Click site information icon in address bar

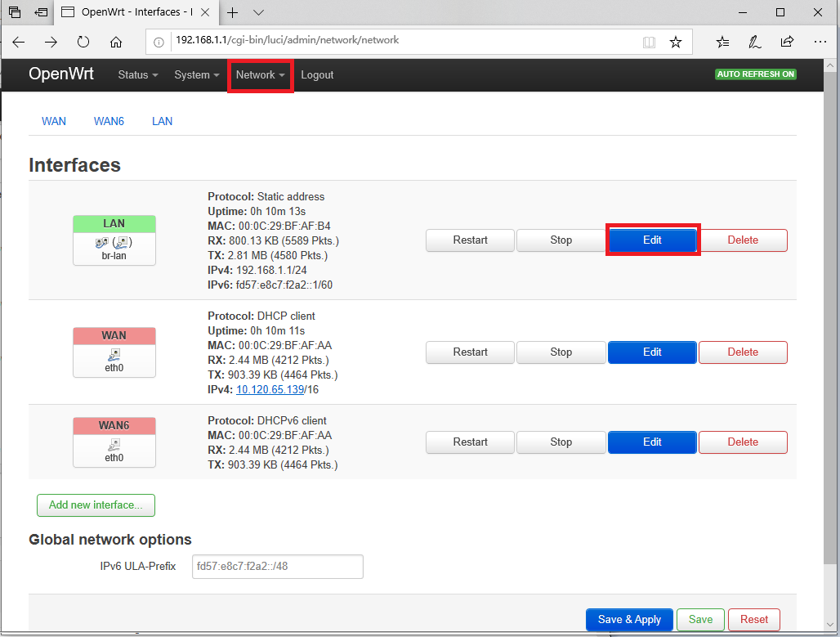tap(159, 43)
